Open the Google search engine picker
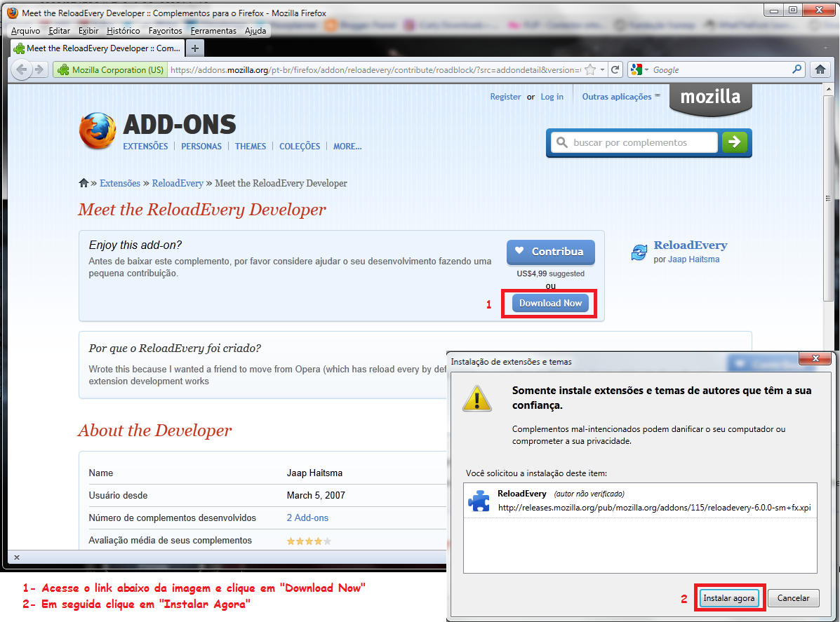This screenshot has width=840, height=622. coord(639,69)
